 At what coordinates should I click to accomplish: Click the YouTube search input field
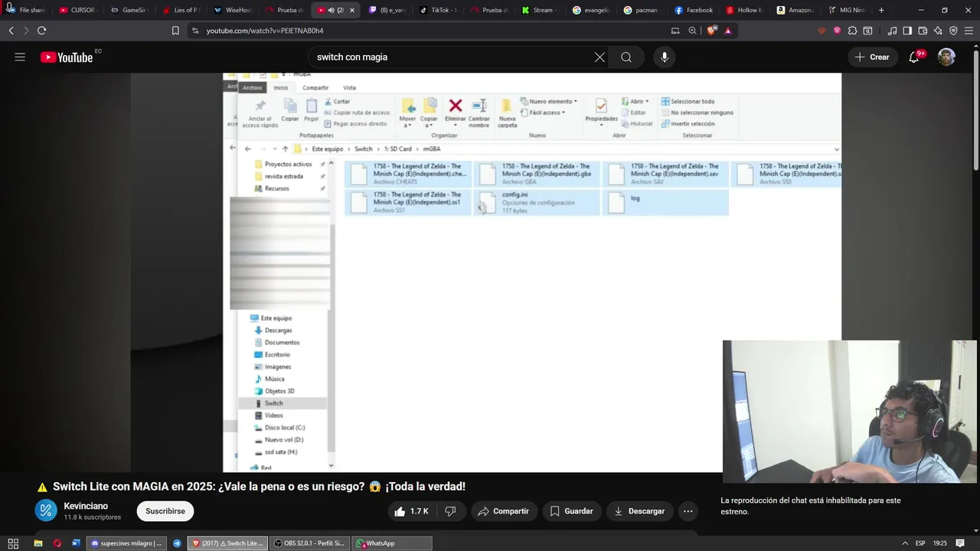[x=452, y=57]
